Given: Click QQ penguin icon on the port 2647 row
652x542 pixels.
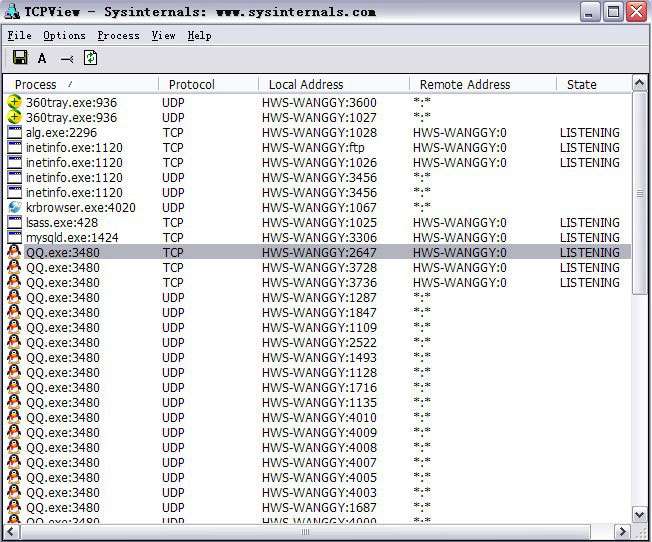Looking at the screenshot, I should pyautogui.click(x=14, y=252).
